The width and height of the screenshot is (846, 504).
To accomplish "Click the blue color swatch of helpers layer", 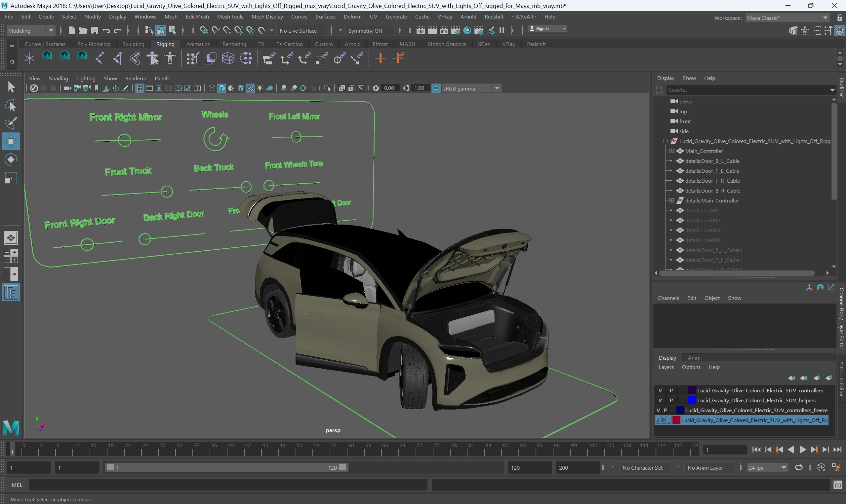I will (692, 400).
